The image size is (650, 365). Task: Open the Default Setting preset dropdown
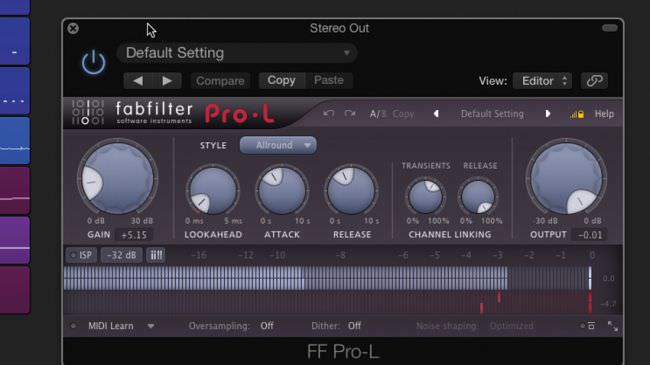[x=237, y=53]
